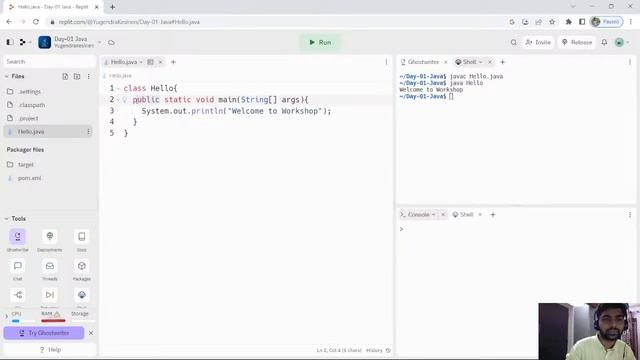
Task: Open Hello.java row options menu
Action: [x=88, y=131]
